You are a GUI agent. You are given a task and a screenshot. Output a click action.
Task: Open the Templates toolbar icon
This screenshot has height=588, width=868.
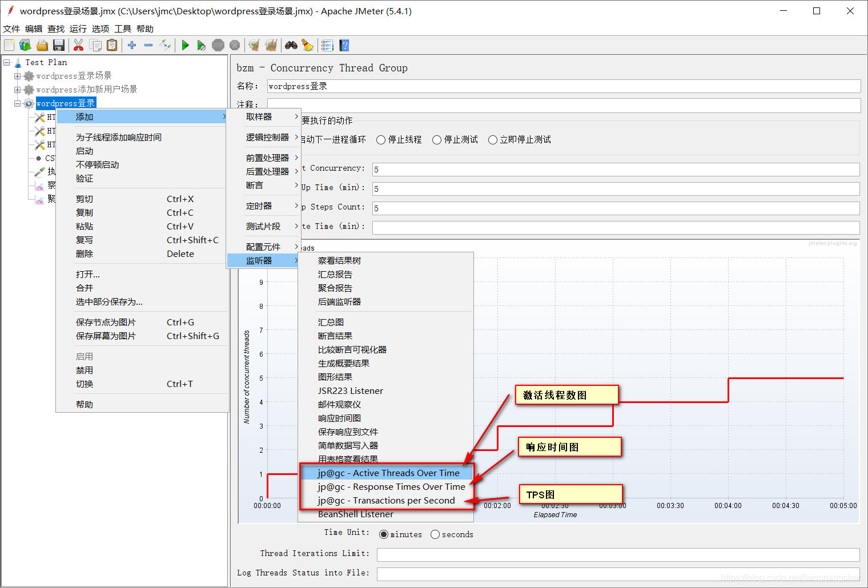[25, 45]
